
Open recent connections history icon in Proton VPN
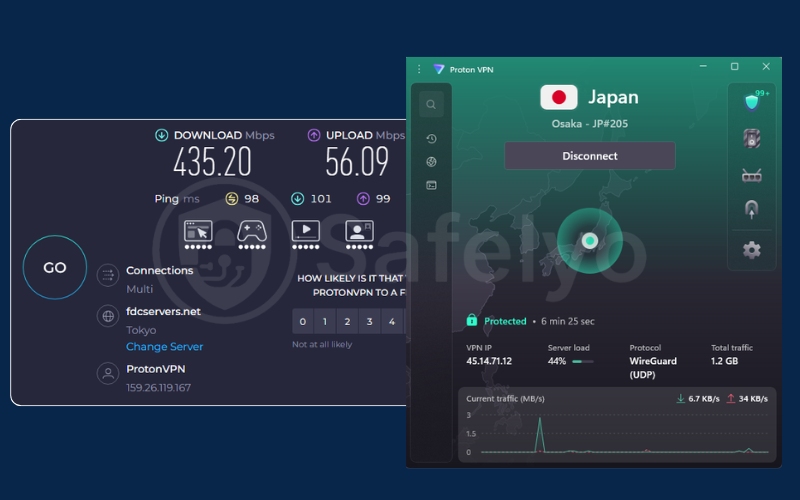(x=431, y=138)
